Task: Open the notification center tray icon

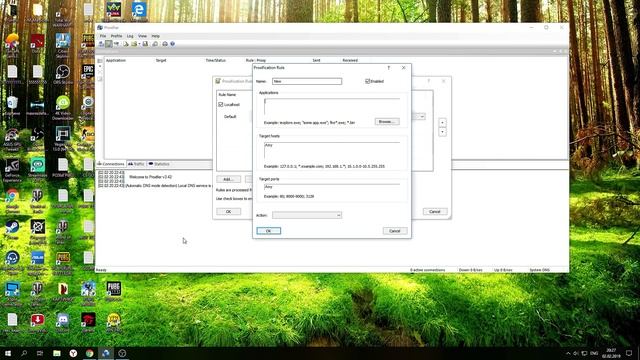Action: (x=629, y=353)
